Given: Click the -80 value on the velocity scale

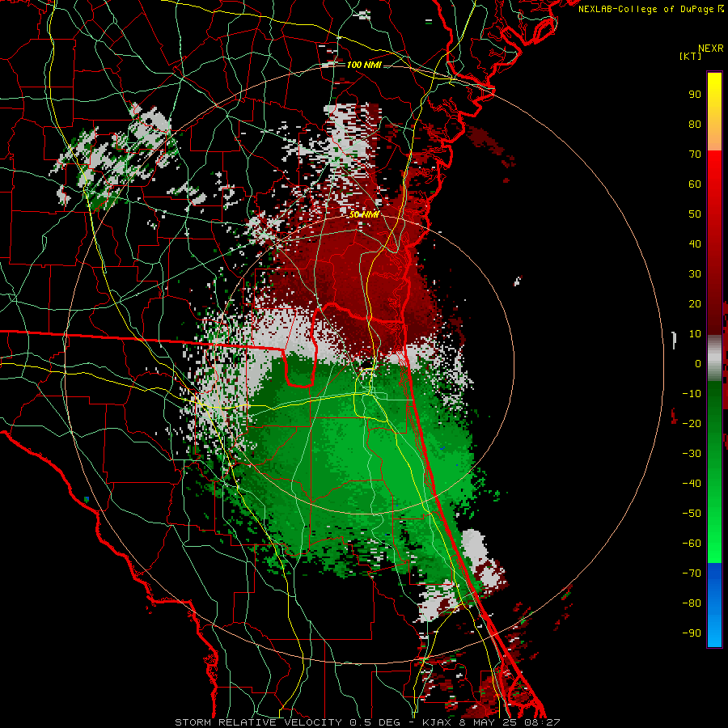Looking at the screenshot, I should [692, 603].
